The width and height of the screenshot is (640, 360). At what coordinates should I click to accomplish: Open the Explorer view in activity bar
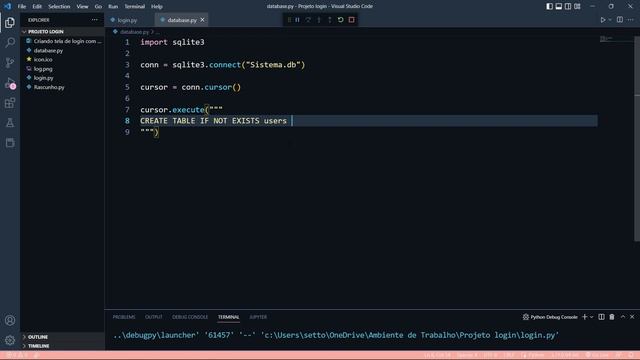[x=10, y=22]
